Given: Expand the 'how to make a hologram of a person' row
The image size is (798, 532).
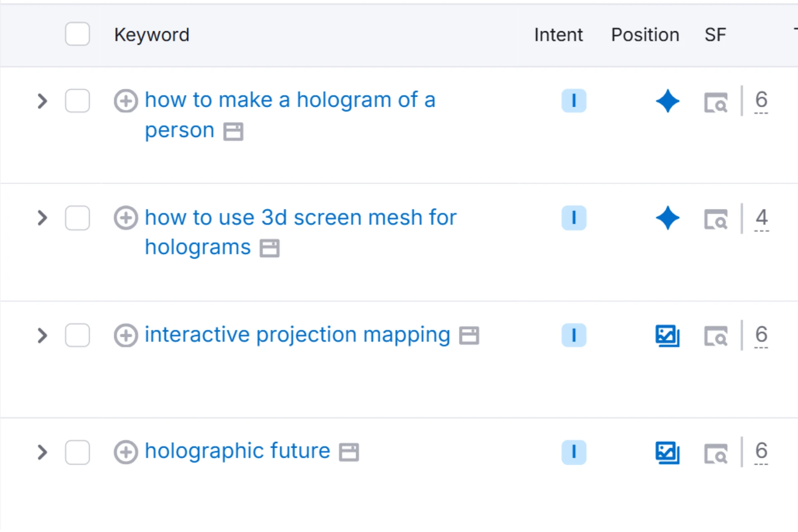Looking at the screenshot, I should pos(42,101).
